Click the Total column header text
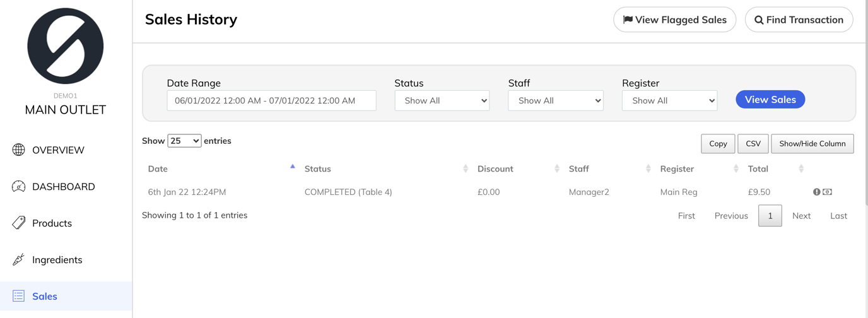 (x=758, y=168)
